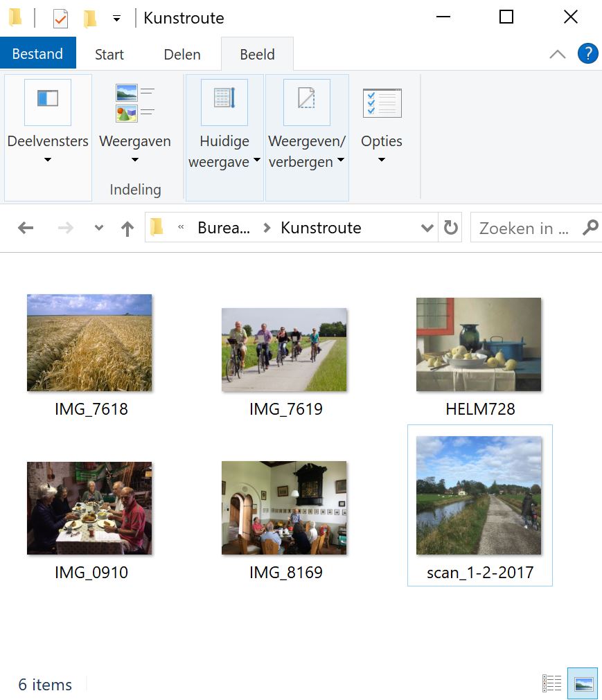The image size is (602, 700).
Task: Click the IMG_0910 file name
Action: pos(91,573)
